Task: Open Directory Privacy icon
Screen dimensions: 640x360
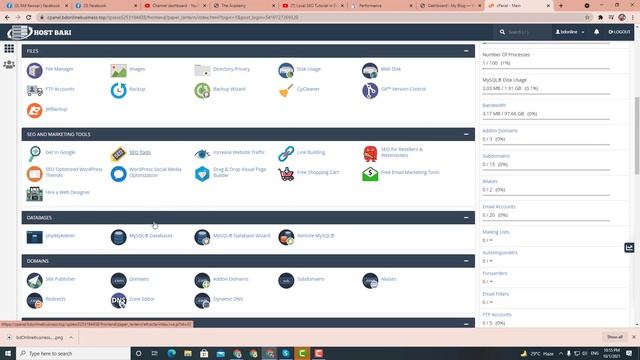Action: point(202,70)
